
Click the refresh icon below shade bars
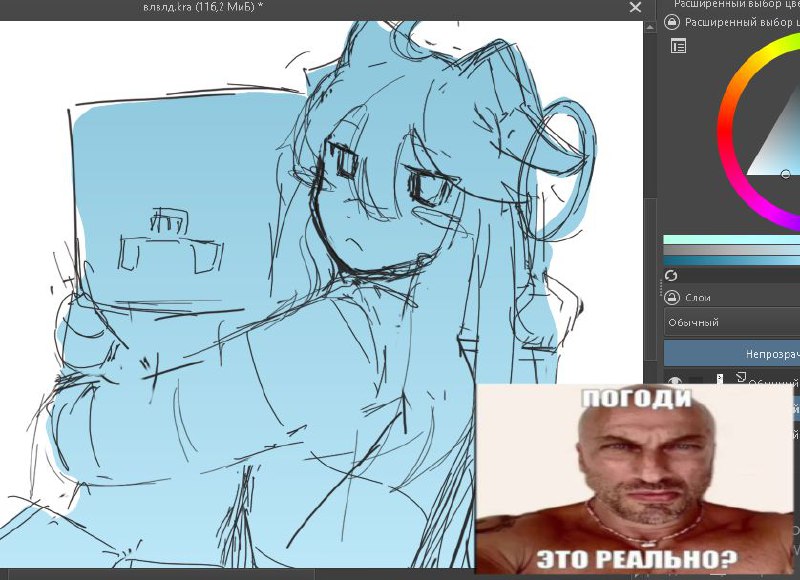coord(671,275)
